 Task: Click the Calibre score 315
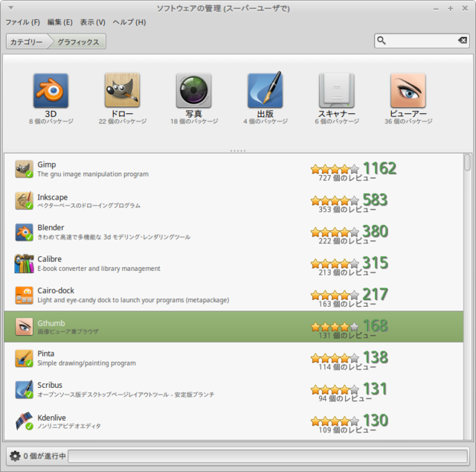376,263
